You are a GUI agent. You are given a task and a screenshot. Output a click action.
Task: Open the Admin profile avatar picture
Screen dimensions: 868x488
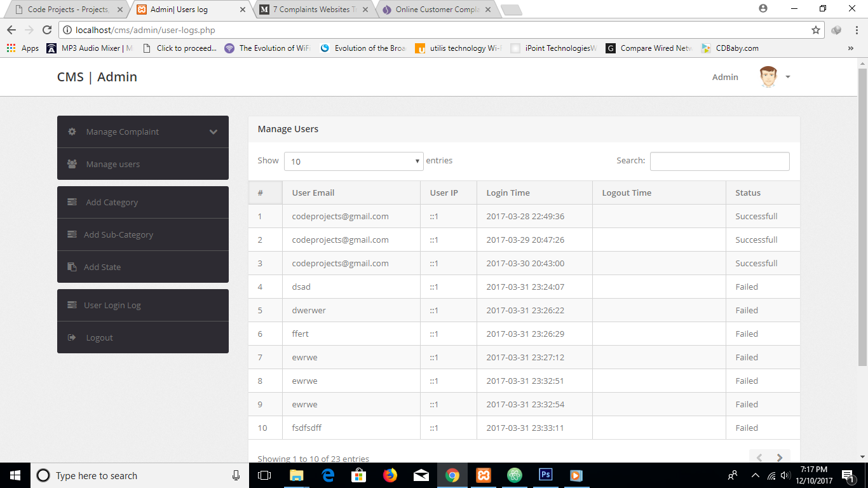(x=767, y=76)
